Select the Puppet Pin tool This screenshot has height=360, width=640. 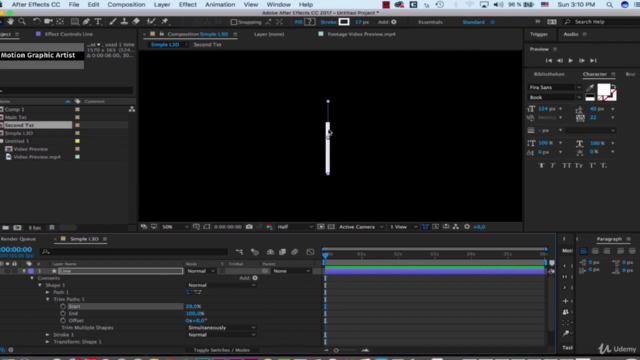click(165, 22)
